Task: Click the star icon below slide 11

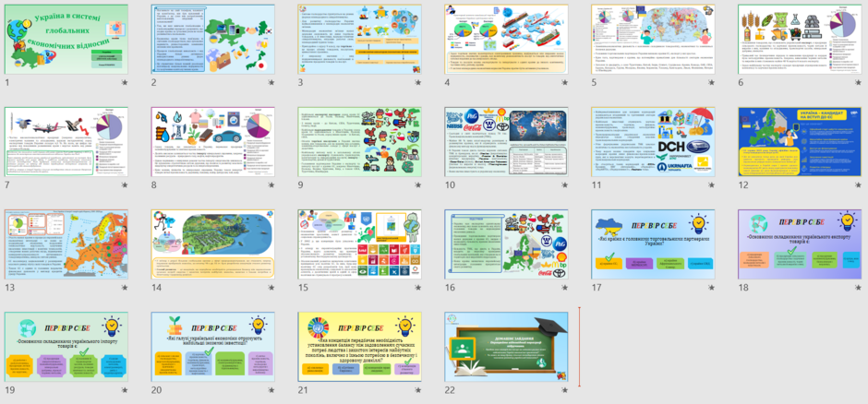Action: pos(711,185)
